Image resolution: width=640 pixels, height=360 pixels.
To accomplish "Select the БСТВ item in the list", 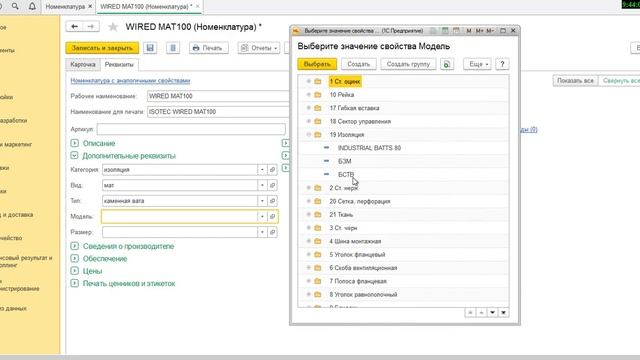I will pyautogui.click(x=346, y=175).
